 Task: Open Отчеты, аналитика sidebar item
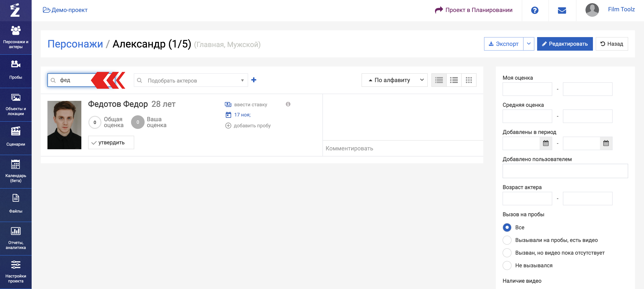(16, 239)
